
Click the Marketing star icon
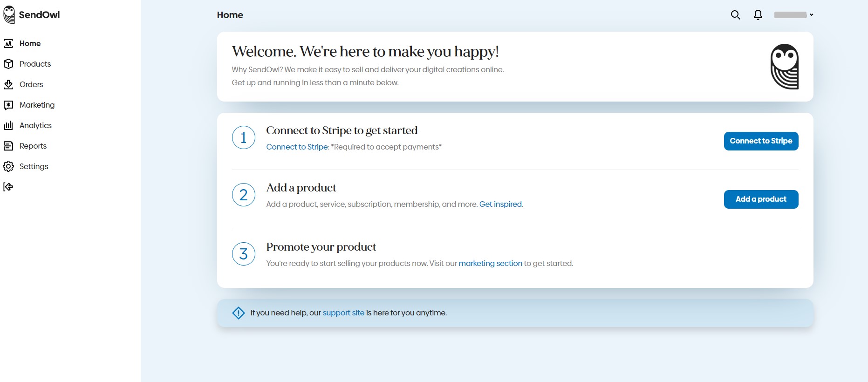(8, 105)
